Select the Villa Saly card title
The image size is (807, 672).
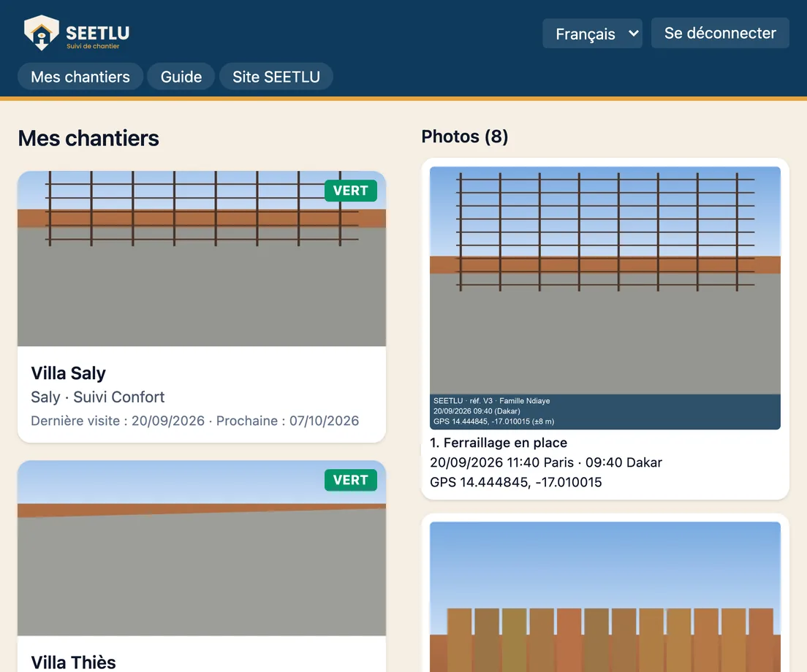tap(69, 373)
